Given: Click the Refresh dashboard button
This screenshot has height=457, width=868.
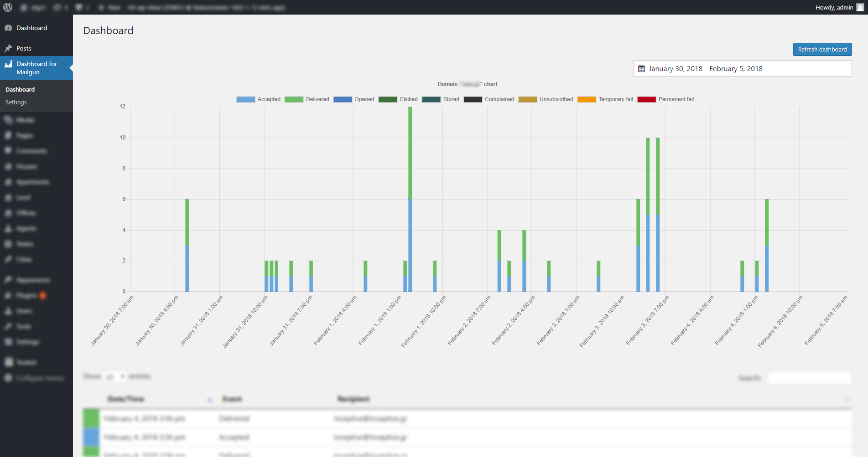Looking at the screenshot, I should tap(822, 49).
